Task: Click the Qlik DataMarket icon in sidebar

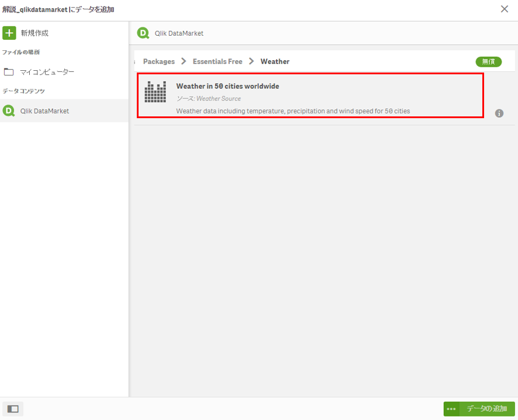Action: tap(9, 111)
